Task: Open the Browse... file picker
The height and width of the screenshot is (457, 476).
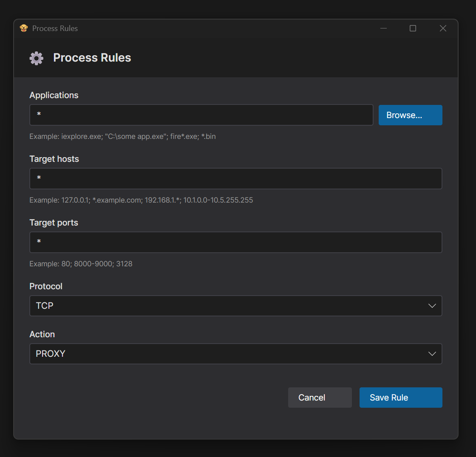Action: 411,115
